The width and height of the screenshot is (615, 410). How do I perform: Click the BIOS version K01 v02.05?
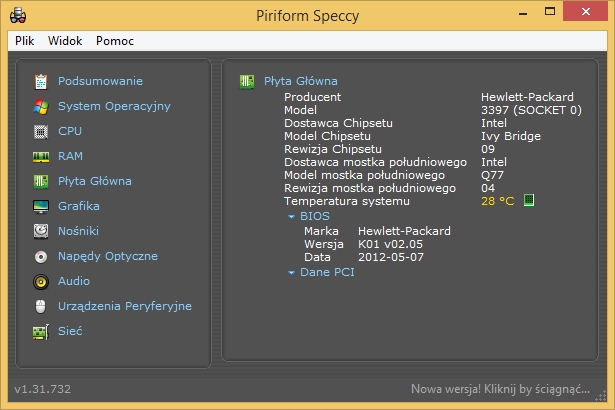tap(390, 244)
